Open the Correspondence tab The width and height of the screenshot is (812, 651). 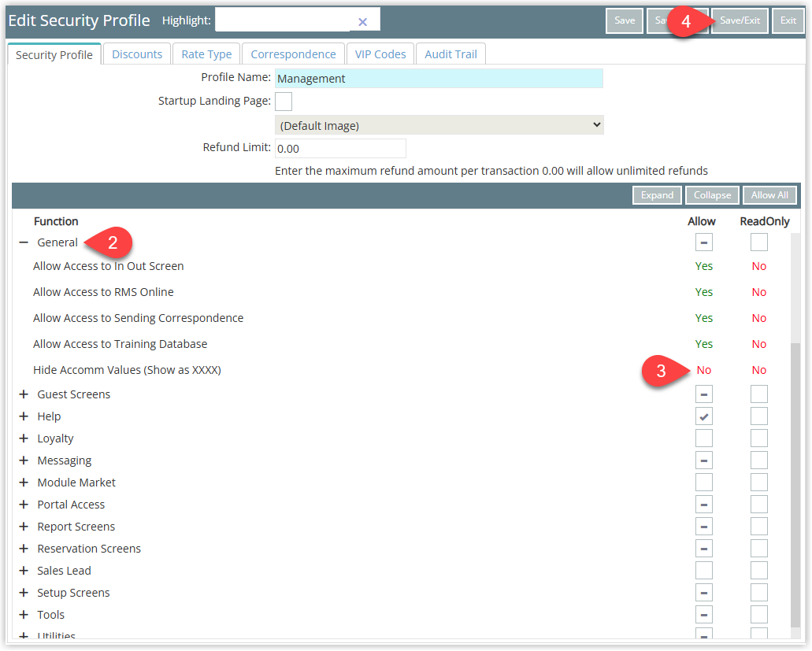(x=293, y=54)
